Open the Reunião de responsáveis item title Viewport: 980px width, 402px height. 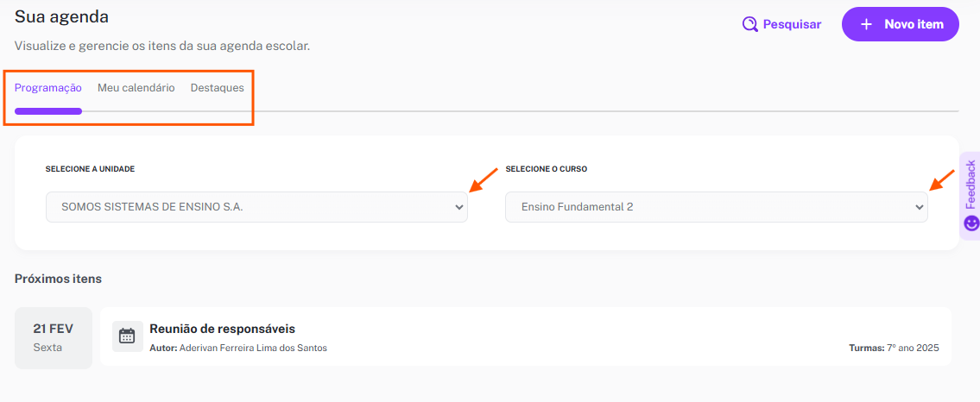[222, 329]
